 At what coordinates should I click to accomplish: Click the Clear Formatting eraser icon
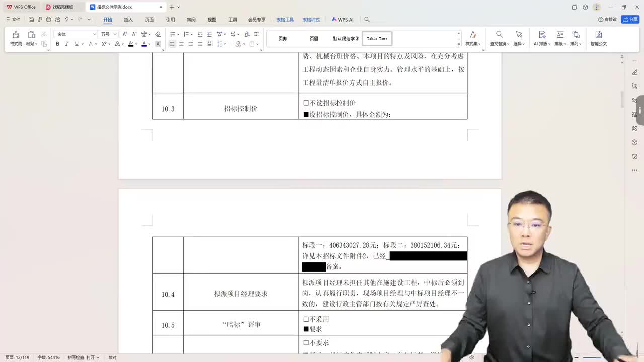tap(158, 34)
